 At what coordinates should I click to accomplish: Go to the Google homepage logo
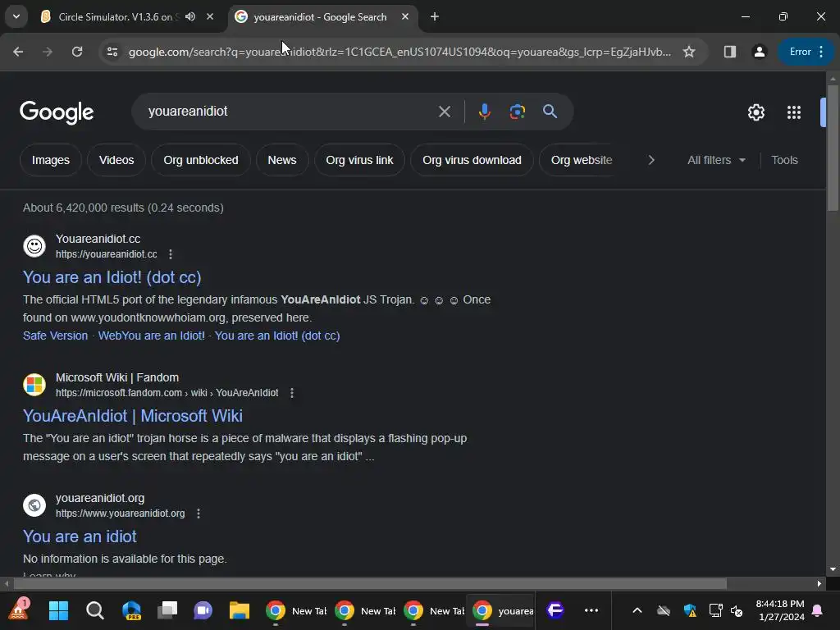click(x=57, y=112)
